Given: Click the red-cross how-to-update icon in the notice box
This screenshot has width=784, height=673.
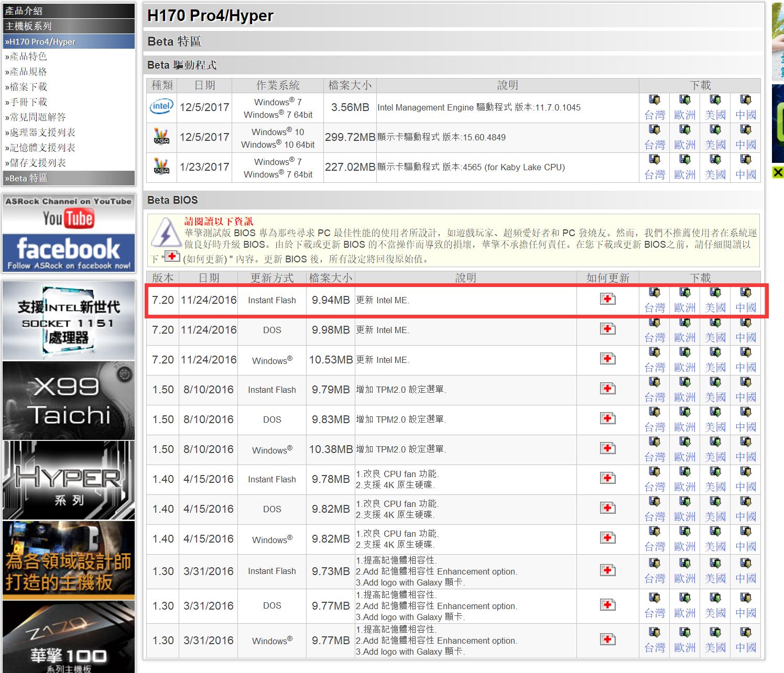Looking at the screenshot, I should pyautogui.click(x=172, y=257).
